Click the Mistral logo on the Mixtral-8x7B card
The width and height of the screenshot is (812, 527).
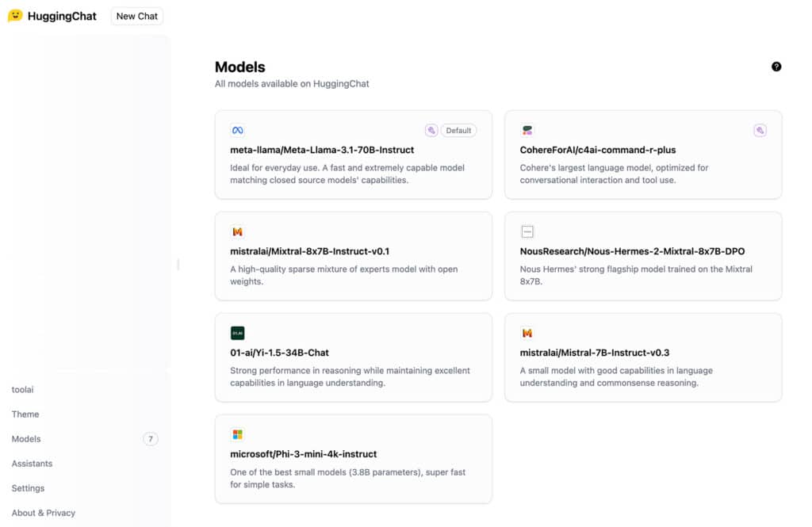pyautogui.click(x=237, y=231)
